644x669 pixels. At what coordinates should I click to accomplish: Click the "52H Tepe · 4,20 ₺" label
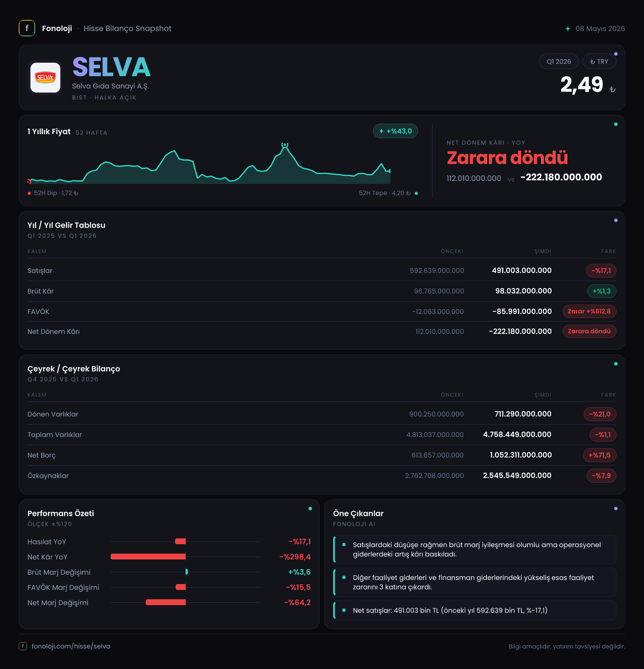click(384, 193)
